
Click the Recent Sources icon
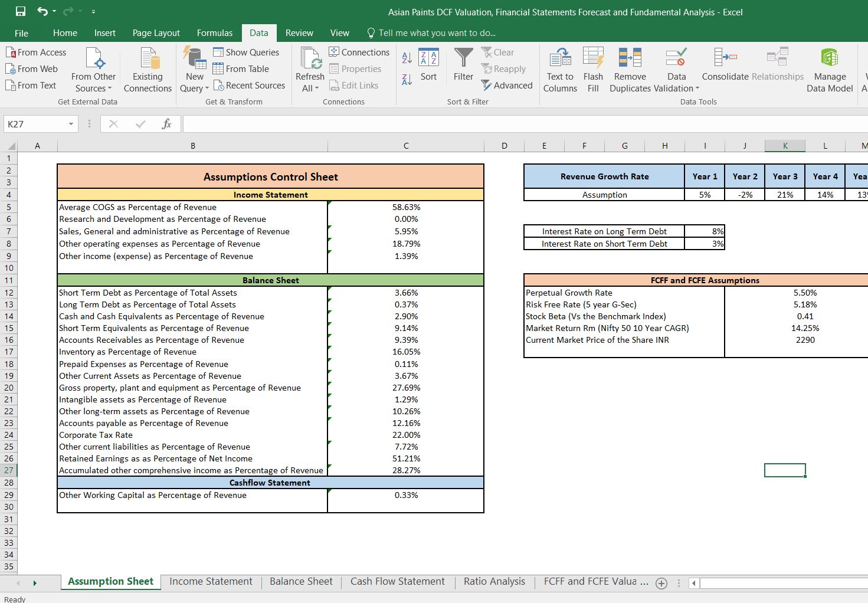tap(218, 86)
